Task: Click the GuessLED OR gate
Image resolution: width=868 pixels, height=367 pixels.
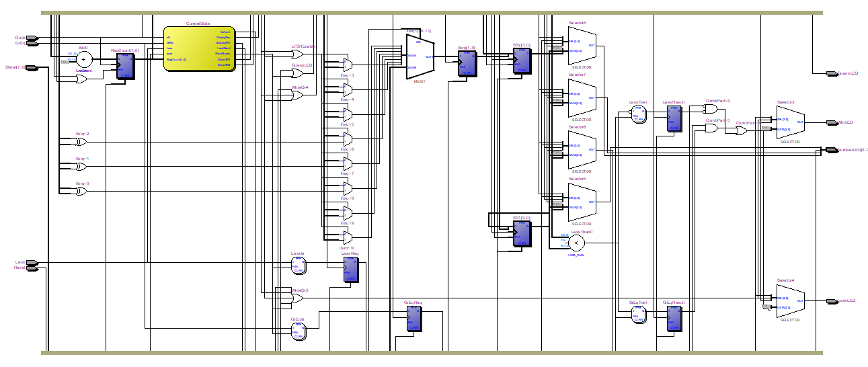Action: pyautogui.click(x=297, y=73)
